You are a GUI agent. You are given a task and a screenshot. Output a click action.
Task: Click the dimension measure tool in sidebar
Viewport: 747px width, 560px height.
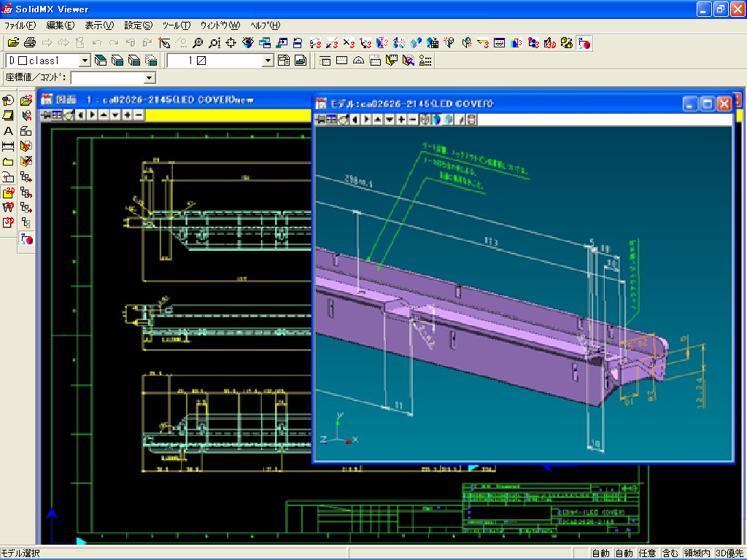9,147
